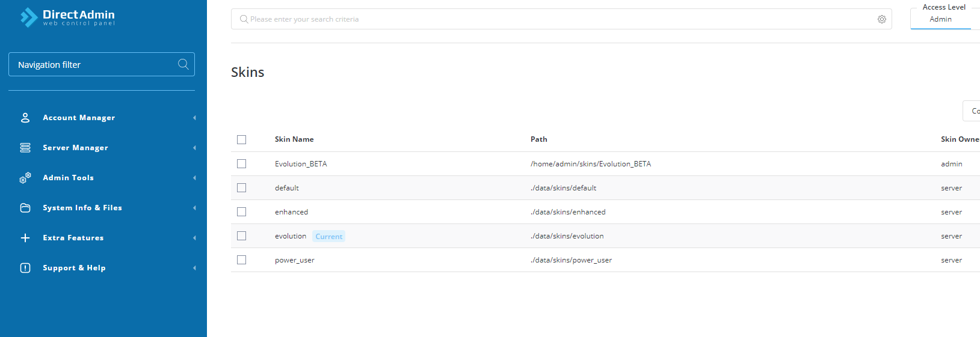
Task: Open the Server Manager menu item
Action: tap(75, 148)
